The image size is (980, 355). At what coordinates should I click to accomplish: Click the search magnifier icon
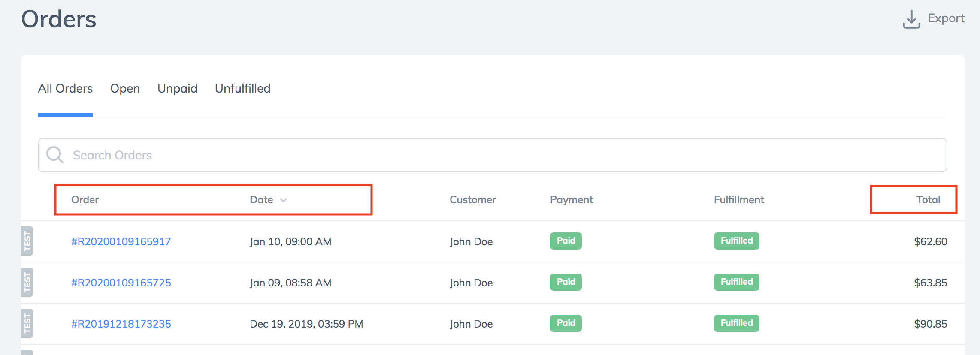click(55, 155)
